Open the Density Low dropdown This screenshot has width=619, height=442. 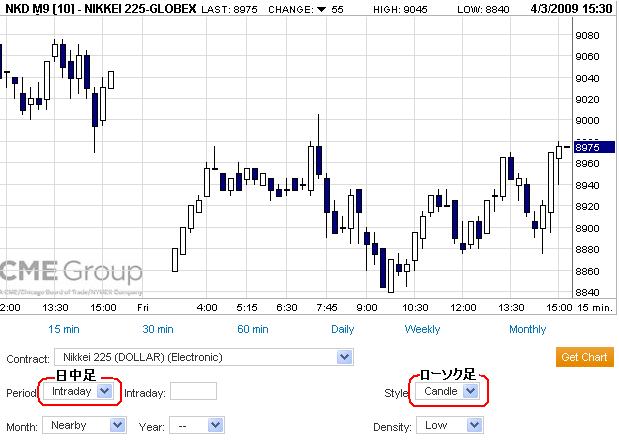(x=474, y=425)
